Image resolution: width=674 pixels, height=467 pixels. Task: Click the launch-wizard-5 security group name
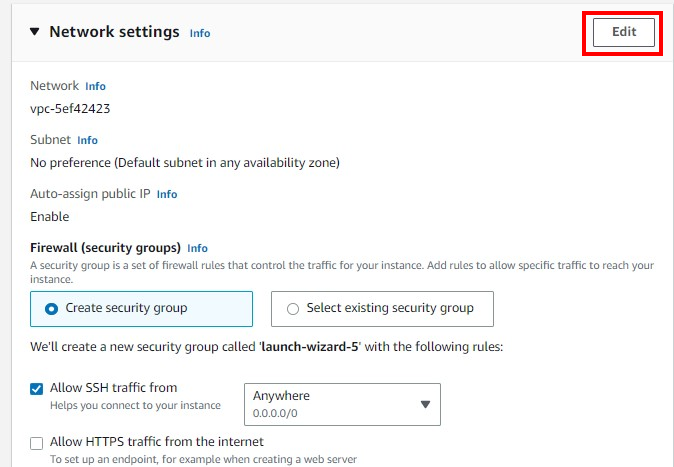click(309, 347)
